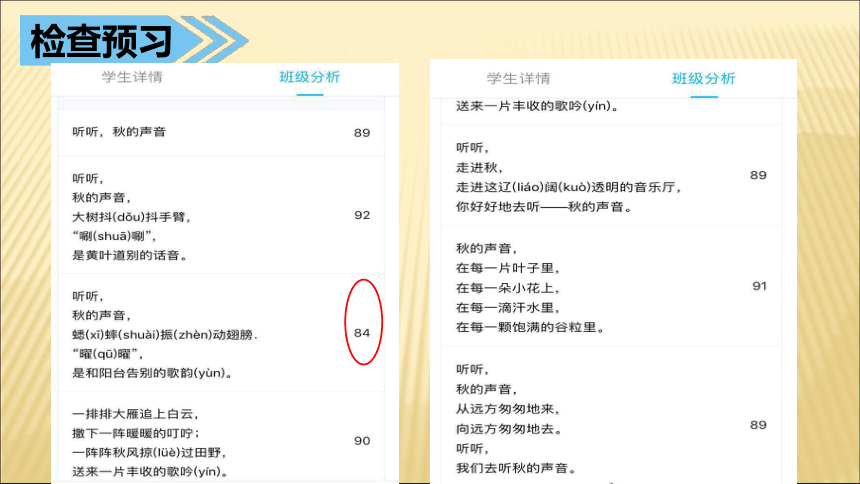Select score 90 in left panel
860x484 pixels.
click(362, 441)
